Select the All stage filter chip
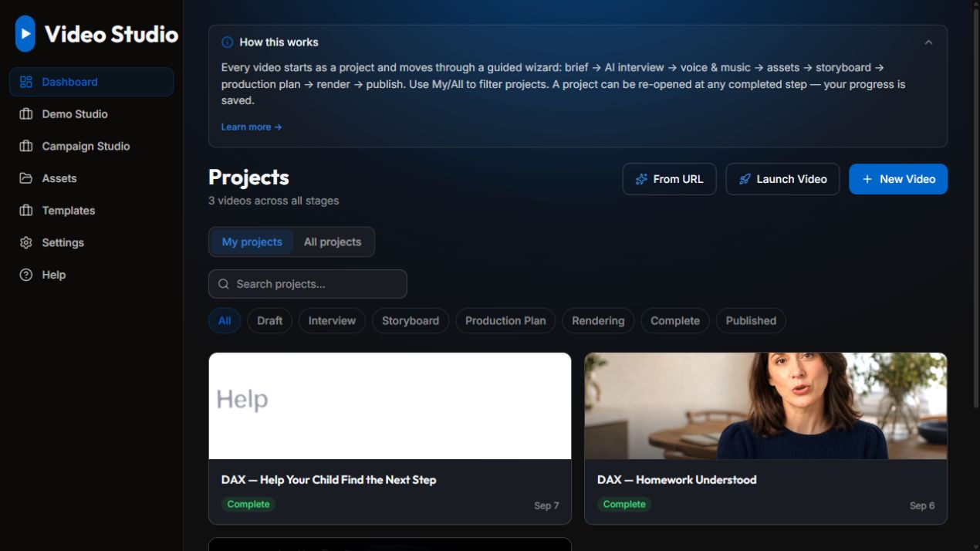This screenshot has width=980, height=551. pyautogui.click(x=225, y=321)
